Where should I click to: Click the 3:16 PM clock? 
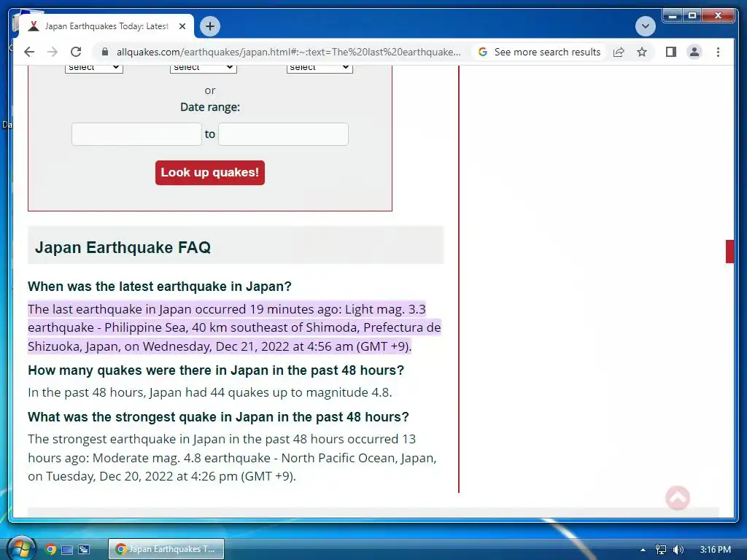pos(715,550)
